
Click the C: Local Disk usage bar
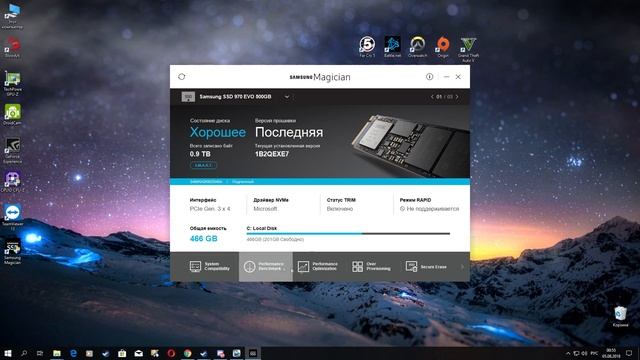click(348, 234)
